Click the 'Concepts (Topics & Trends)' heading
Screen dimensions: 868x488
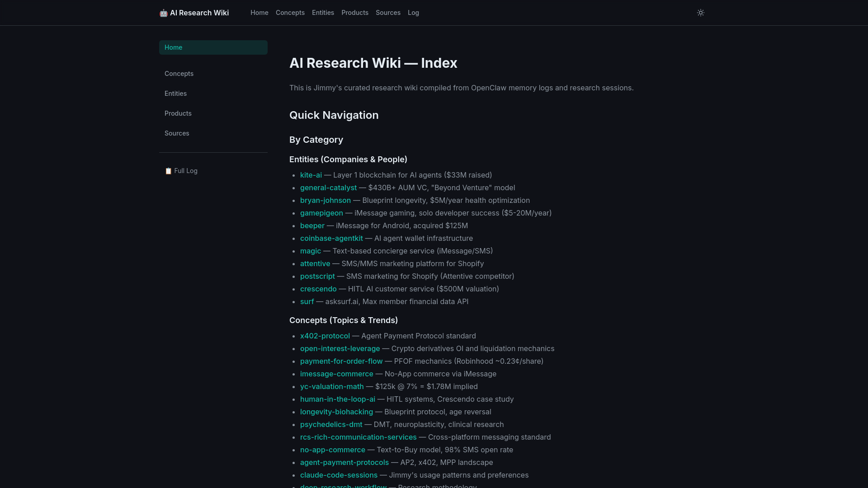tap(344, 320)
